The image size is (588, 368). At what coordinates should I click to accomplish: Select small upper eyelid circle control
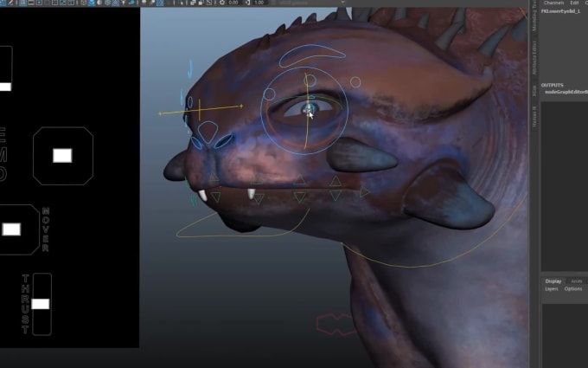pos(310,80)
